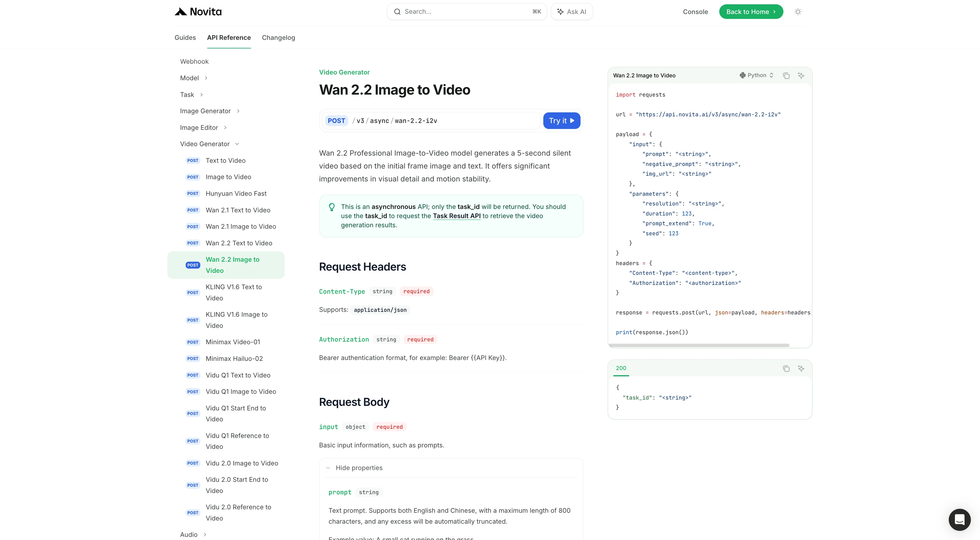Click POST badge beside Minimax Video-01
The width and height of the screenshot is (980, 540).
coord(193,342)
